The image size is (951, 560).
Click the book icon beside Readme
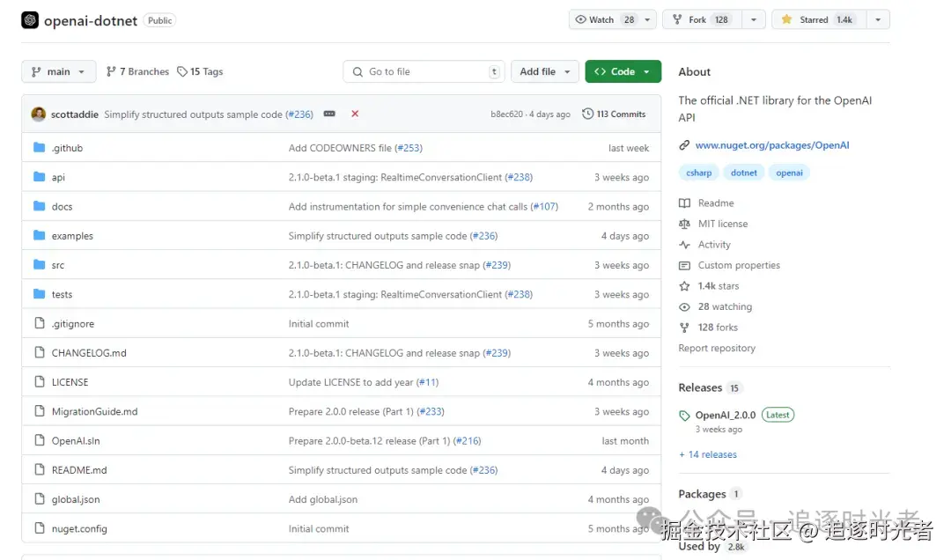tap(685, 203)
